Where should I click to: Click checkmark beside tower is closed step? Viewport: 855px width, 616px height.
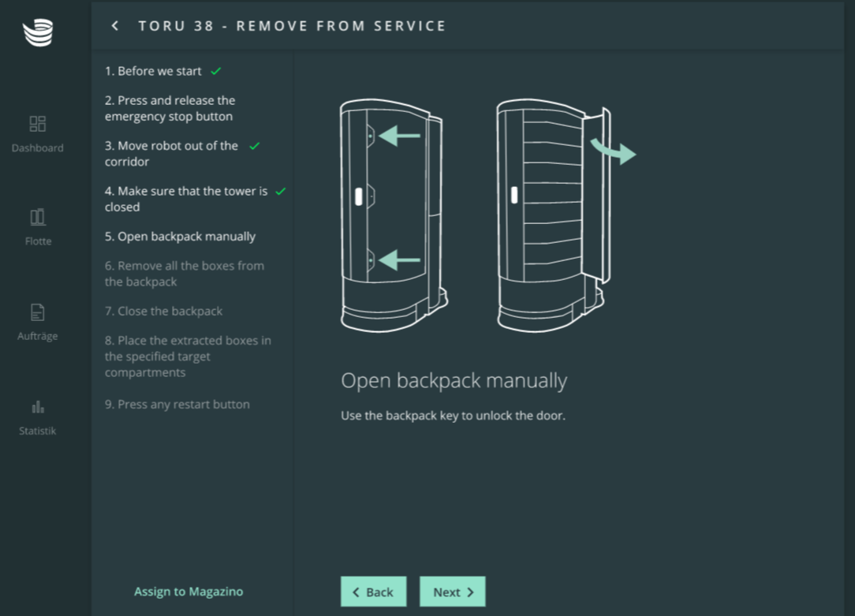[281, 191]
